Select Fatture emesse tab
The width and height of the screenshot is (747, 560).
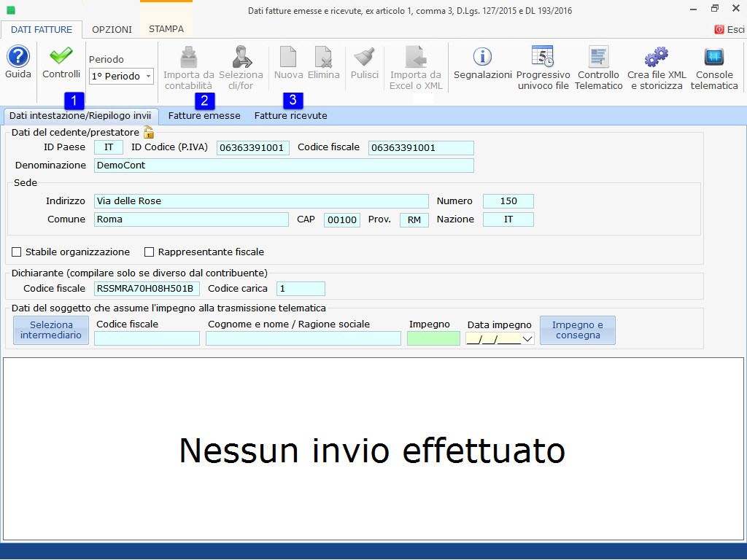204,116
